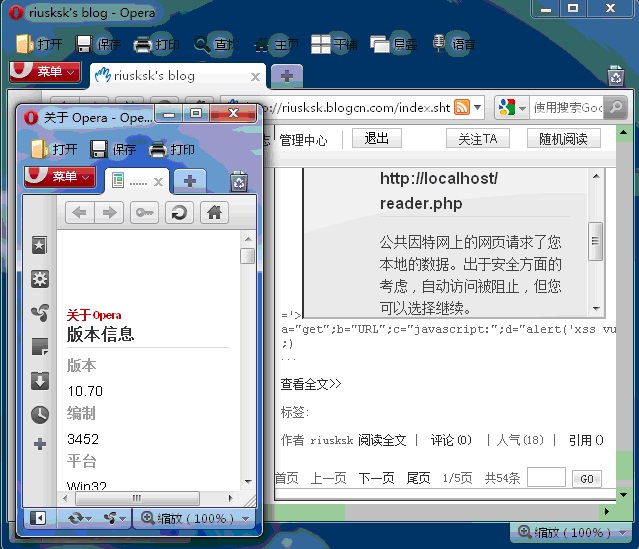Open the Notes panel icon

click(40, 347)
